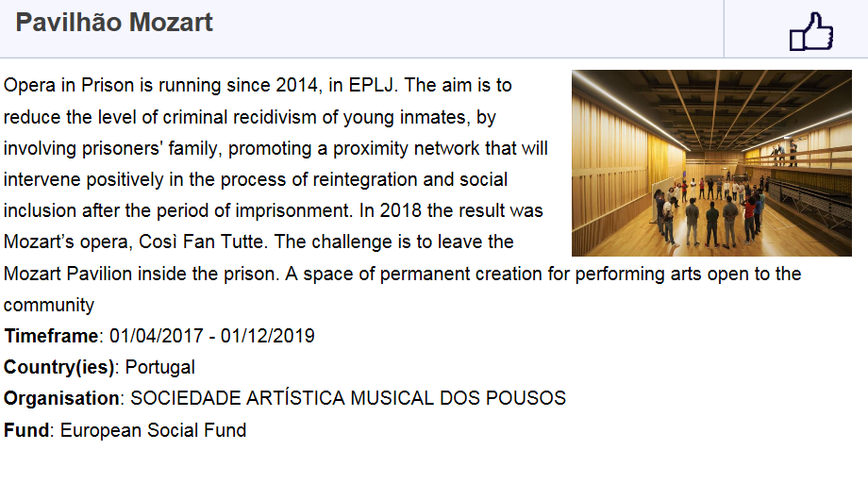This screenshot has width=868, height=500.
Task: Click the Fund label
Action: pyautogui.click(x=26, y=430)
